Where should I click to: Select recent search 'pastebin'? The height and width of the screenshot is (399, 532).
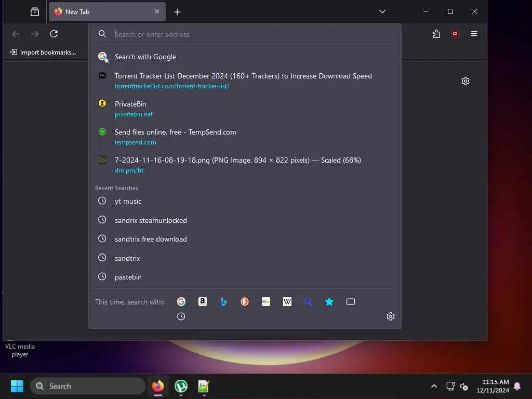[x=245, y=277]
